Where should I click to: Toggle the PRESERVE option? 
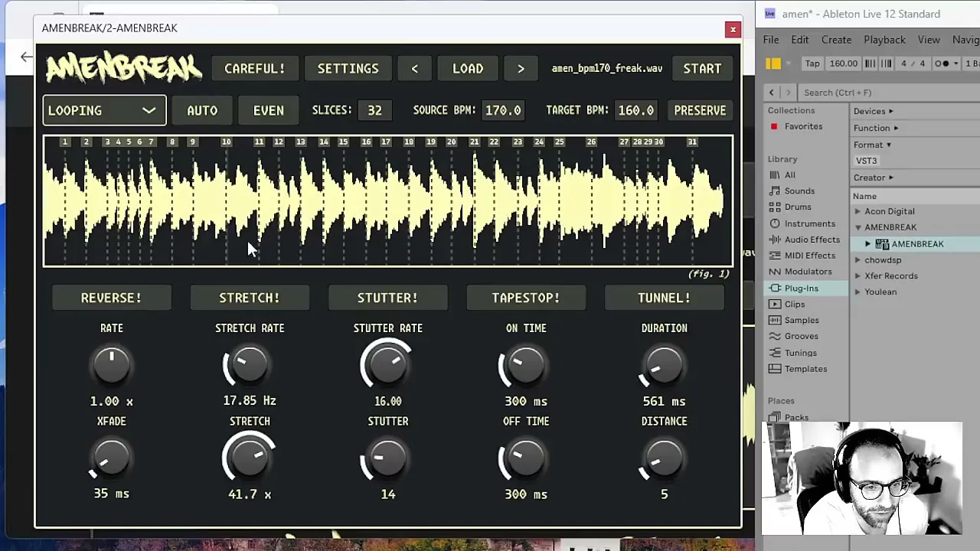coord(700,110)
